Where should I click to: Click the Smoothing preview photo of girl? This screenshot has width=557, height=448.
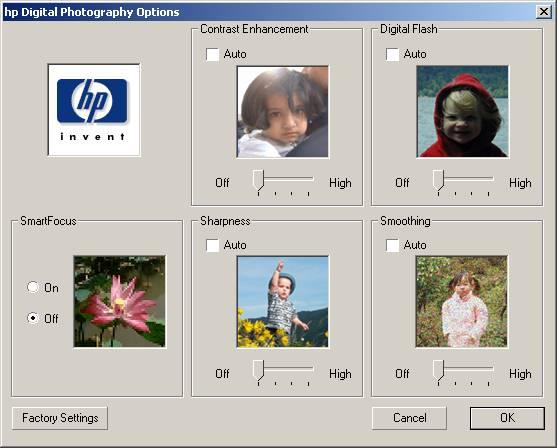point(462,302)
